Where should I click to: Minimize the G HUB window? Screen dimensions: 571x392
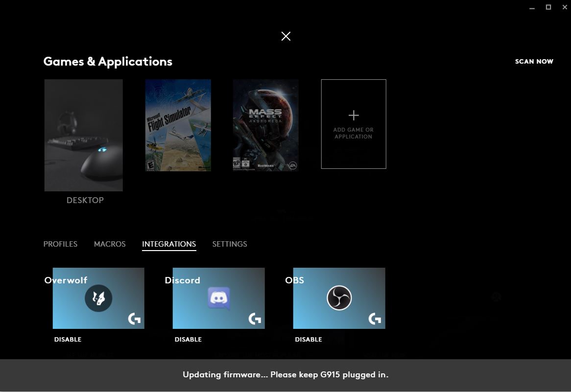pyautogui.click(x=532, y=7)
